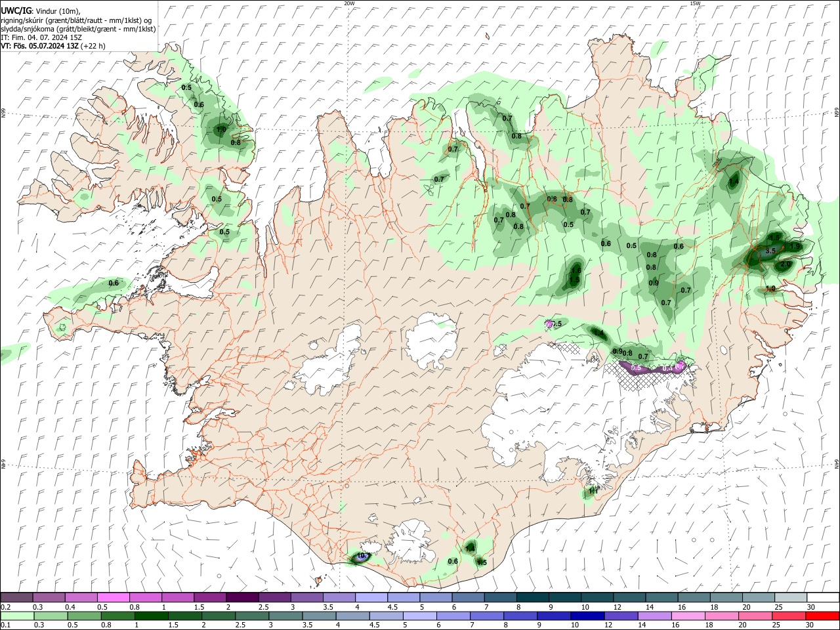Screen dimensions: 840x630
Task: Click the 0.2 label on the snow scale
Action: click(x=5, y=607)
